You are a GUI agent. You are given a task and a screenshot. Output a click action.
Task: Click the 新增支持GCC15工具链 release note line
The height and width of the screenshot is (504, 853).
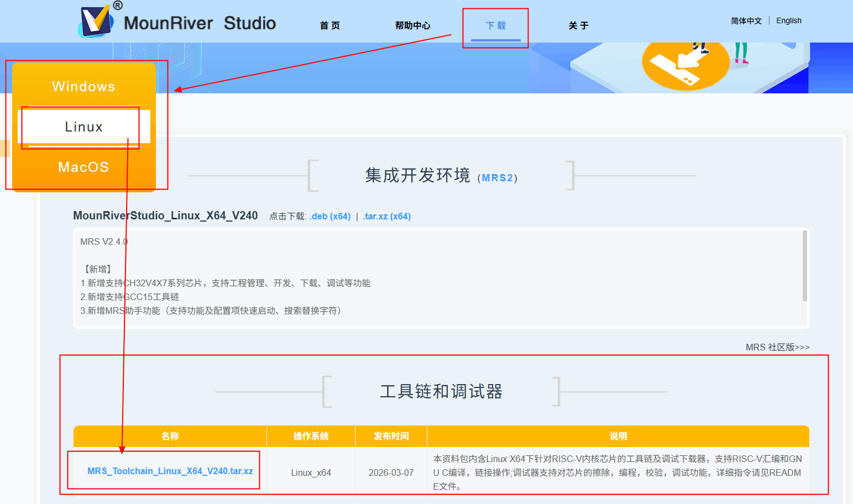click(130, 297)
